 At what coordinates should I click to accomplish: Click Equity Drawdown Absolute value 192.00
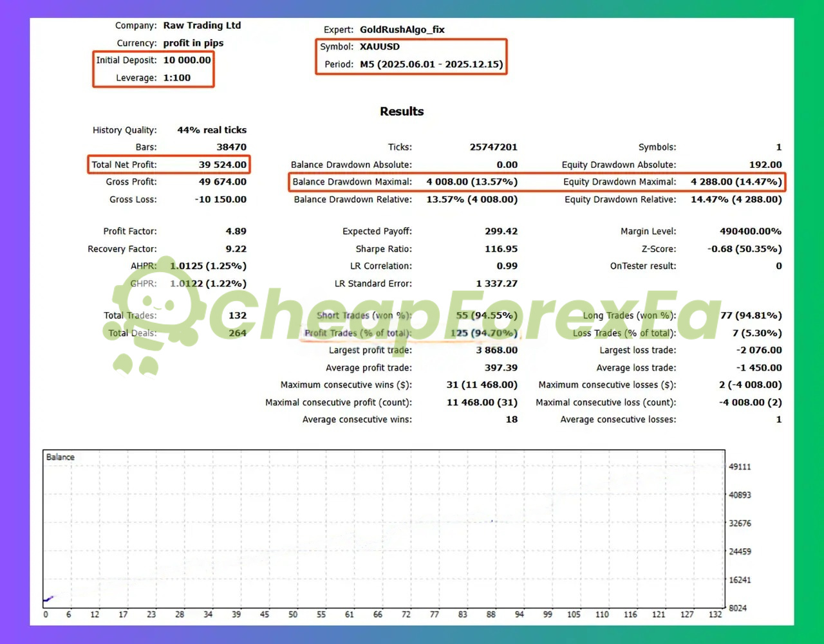[765, 165]
